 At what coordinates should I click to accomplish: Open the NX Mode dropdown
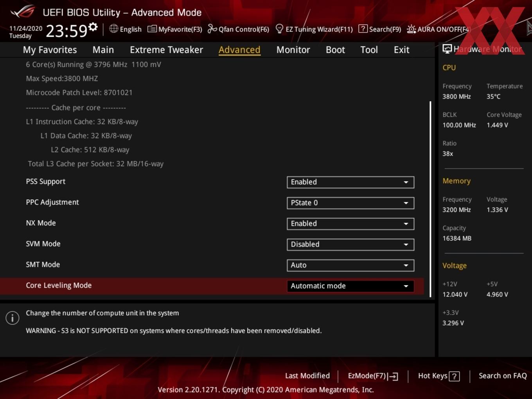(x=350, y=224)
